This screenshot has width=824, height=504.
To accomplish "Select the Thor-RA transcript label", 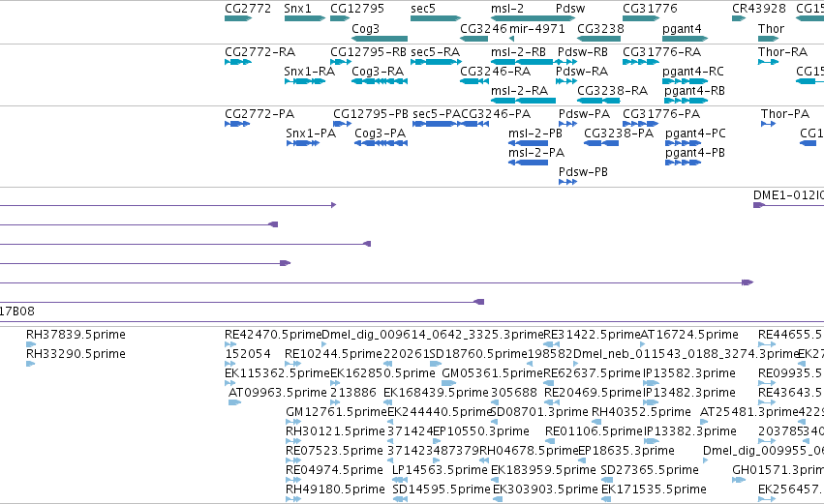I will pos(782,52).
